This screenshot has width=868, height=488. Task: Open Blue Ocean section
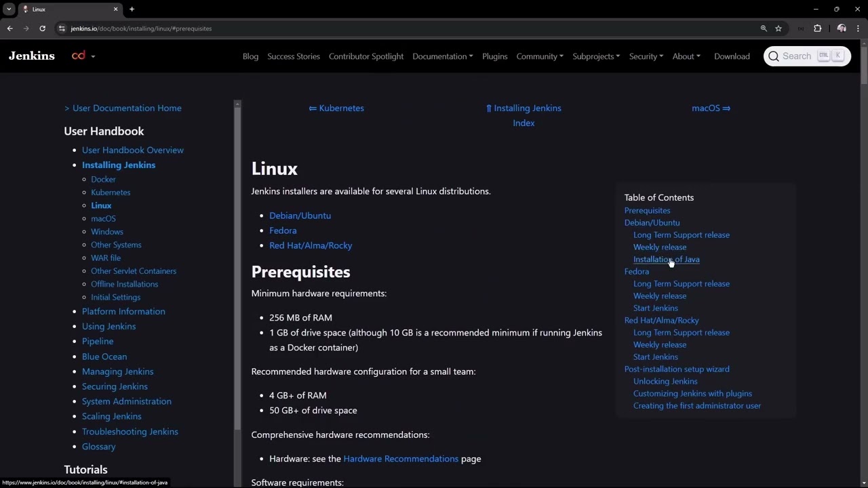(104, 357)
